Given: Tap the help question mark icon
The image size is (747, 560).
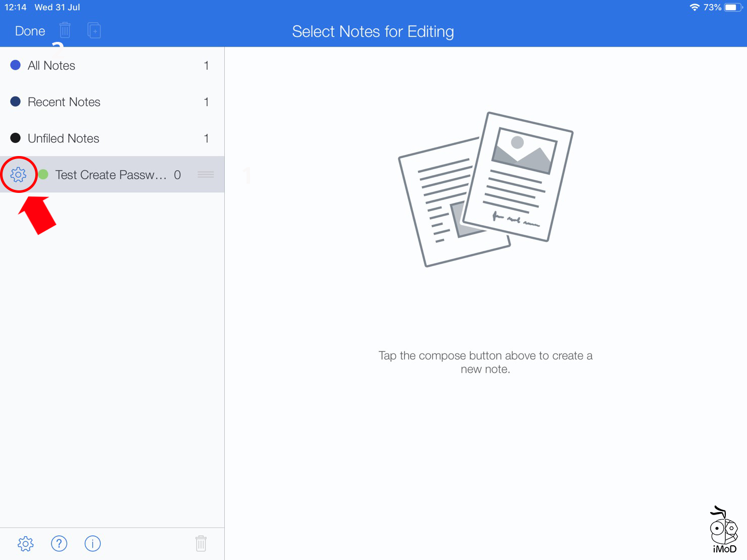Looking at the screenshot, I should click(59, 543).
